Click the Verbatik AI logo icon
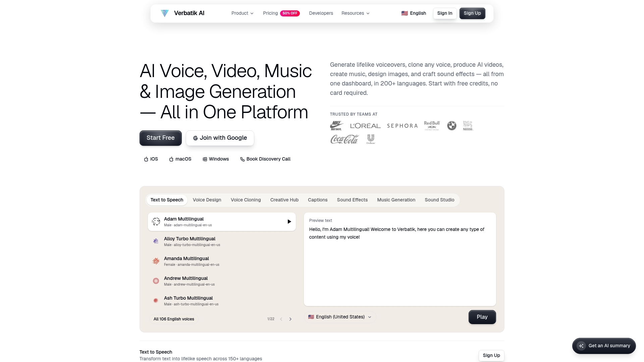The height and width of the screenshot is (362, 644). [x=164, y=13]
